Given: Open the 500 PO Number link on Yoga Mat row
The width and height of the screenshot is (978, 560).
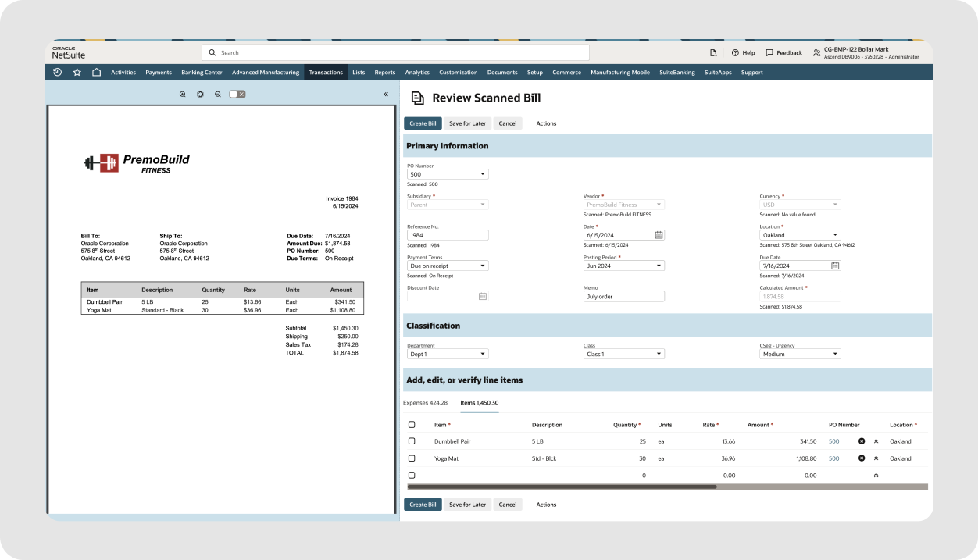Looking at the screenshot, I should 833,458.
